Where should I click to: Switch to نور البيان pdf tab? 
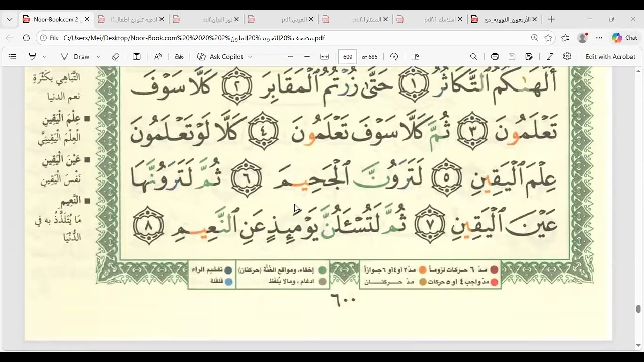coord(205,19)
